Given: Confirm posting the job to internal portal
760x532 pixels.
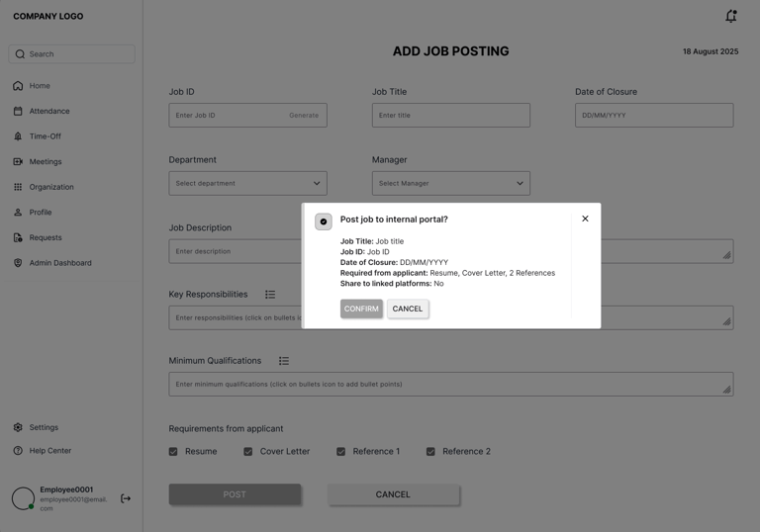Looking at the screenshot, I should (x=361, y=309).
